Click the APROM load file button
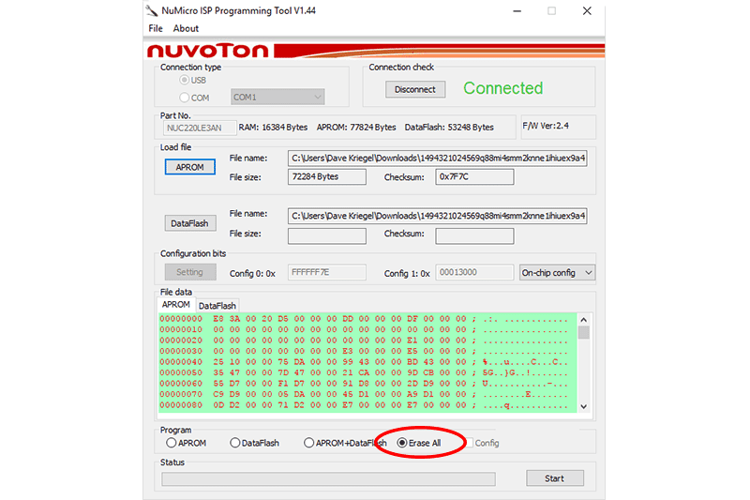 [x=190, y=167]
